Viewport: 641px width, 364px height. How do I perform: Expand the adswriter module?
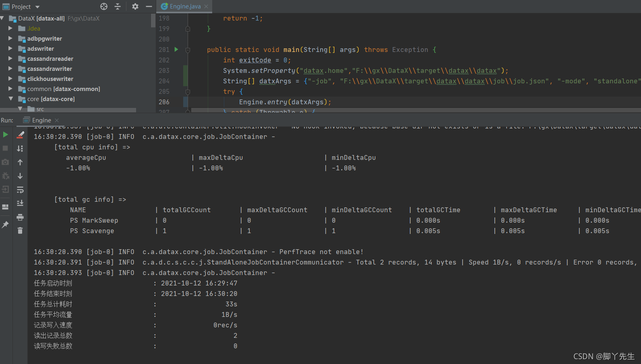pyautogui.click(x=10, y=48)
